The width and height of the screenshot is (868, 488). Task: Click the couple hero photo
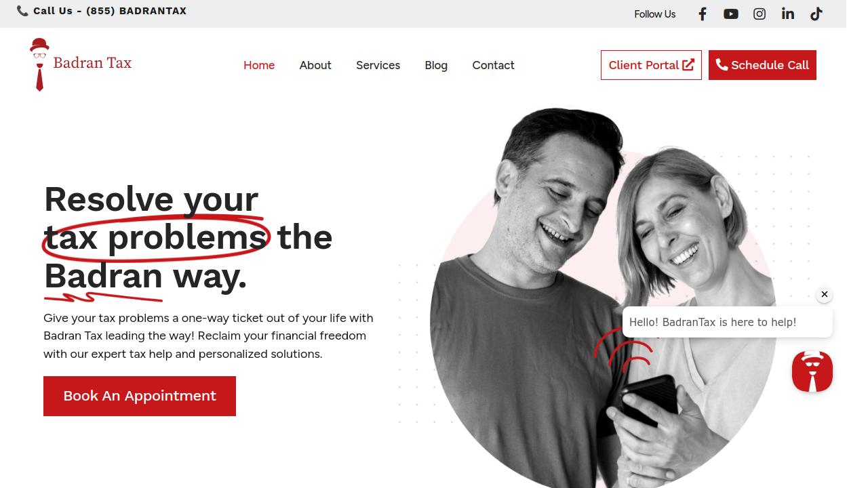(602, 298)
